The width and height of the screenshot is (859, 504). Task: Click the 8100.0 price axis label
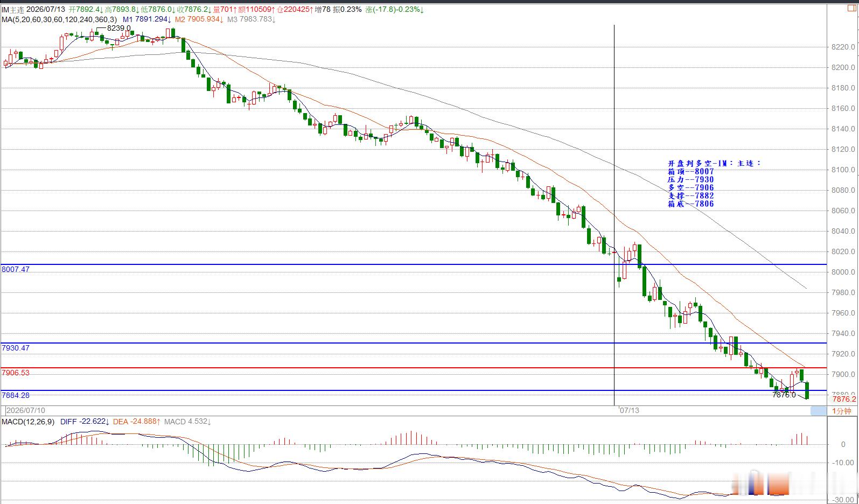click(x=843, y=170)
